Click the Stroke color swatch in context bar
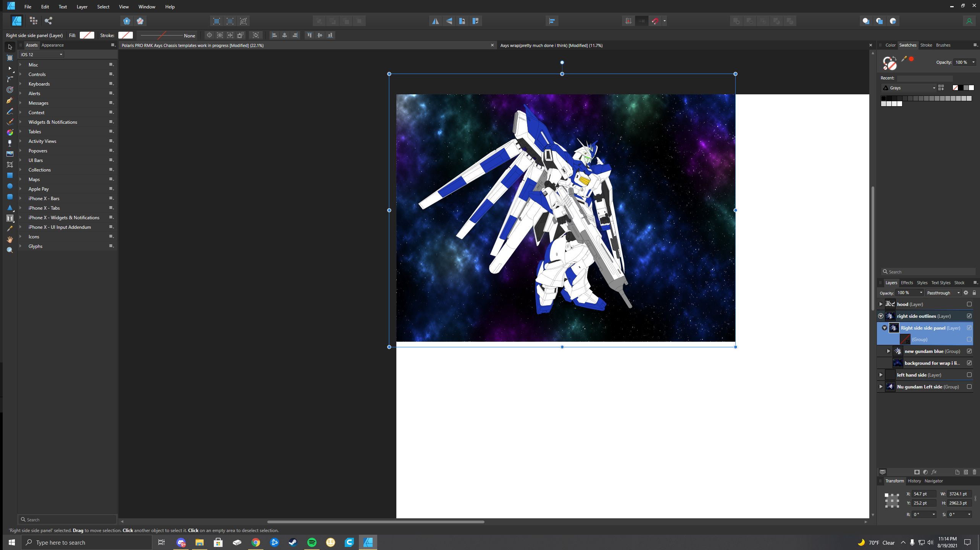Image resolution: width=980 pixels, height=550 pixels. point(125,35)
